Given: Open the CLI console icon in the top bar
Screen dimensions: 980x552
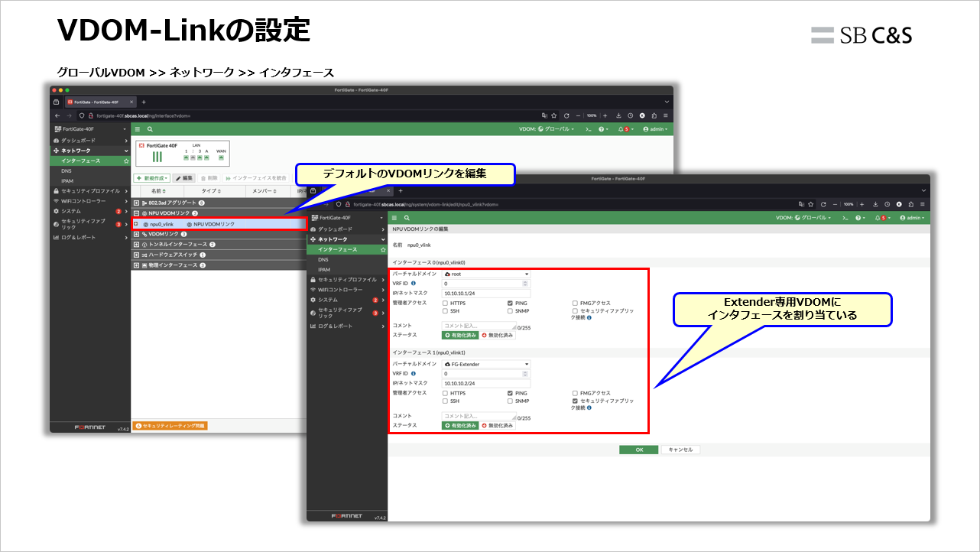Looking at the screenshot, I should pos(846,219).
